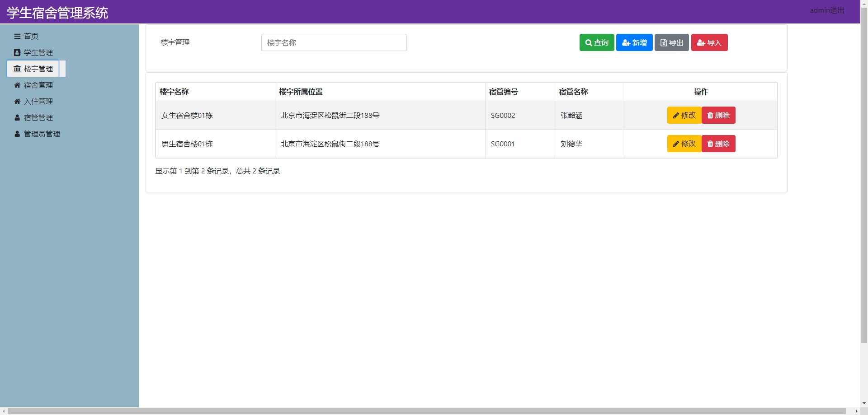This screenshot has height=415, width=868.
Task: Click the 修改 label for 男生宿舍楼01栋
Action: click(x=689, y=144)
